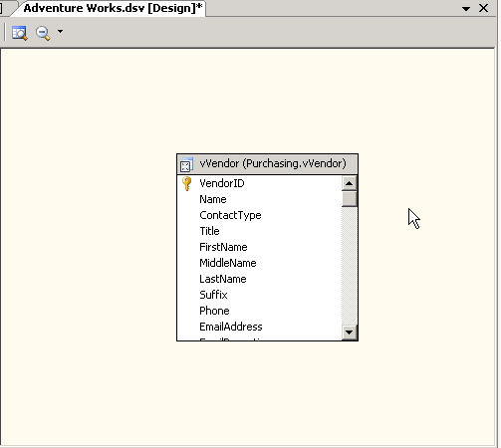Select the Suffix column
Viewport: 501px width, 448px height.
click(x=213, y=295)
